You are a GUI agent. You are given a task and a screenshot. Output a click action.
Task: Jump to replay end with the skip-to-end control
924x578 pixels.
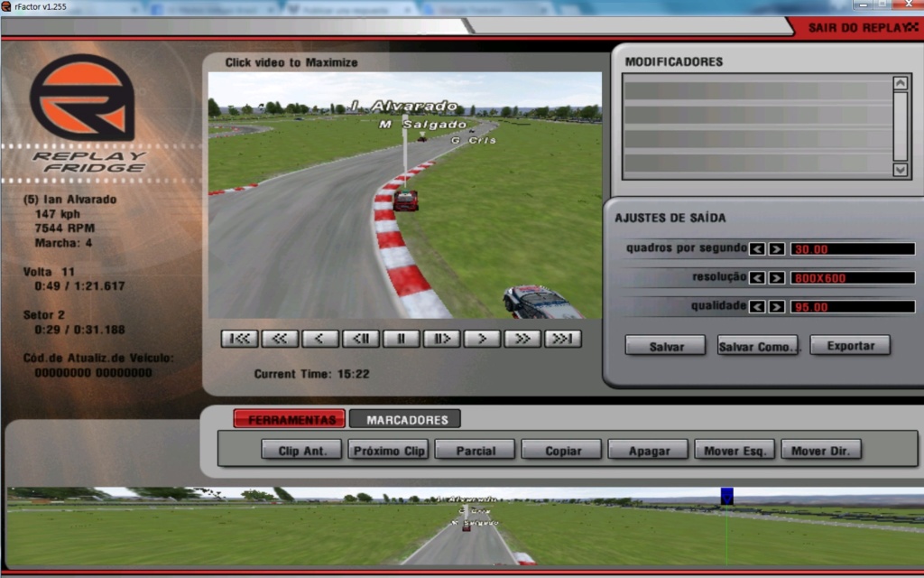click(563, 339)
